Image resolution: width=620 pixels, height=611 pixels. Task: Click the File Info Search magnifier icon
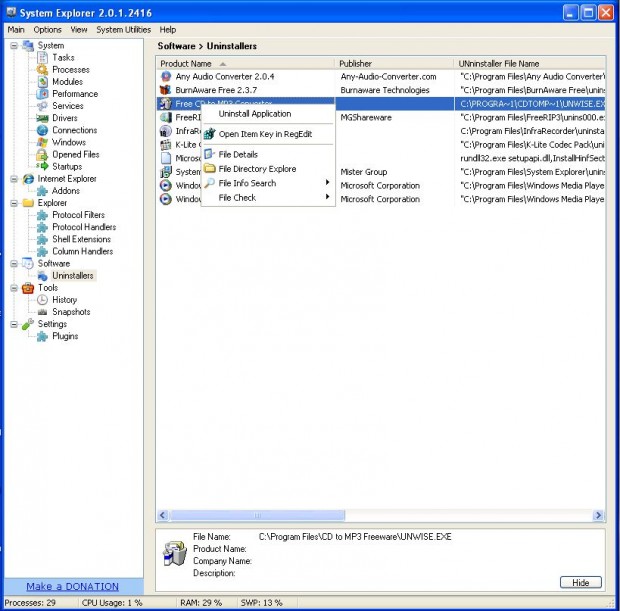(x=210, y=183)
